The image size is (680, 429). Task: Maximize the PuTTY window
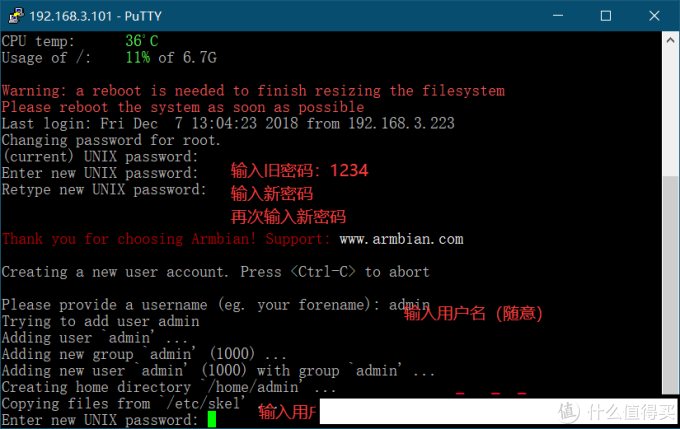click(605, 16)
